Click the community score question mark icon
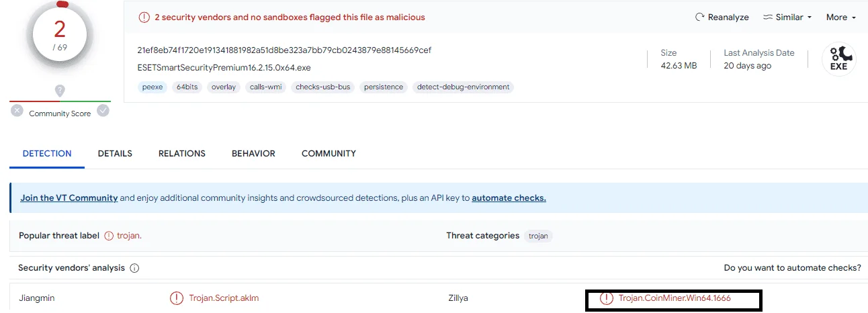The image size is (868, 313). point(60,90)
